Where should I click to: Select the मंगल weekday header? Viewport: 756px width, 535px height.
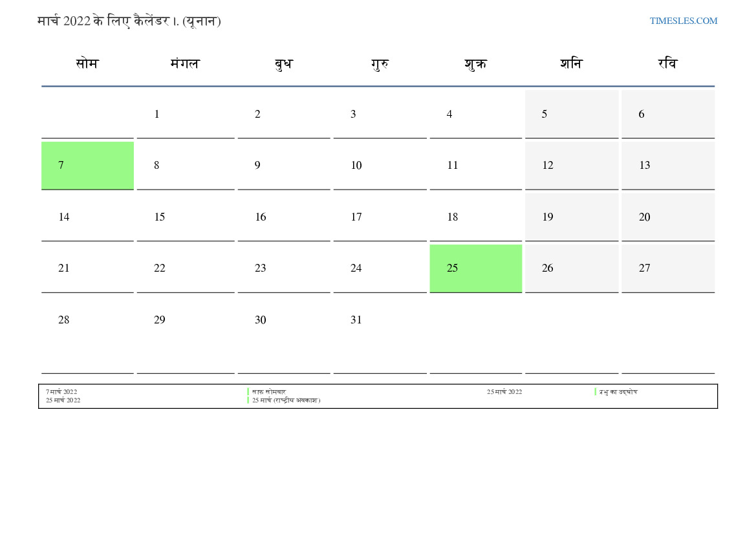(x=185, y=63)
